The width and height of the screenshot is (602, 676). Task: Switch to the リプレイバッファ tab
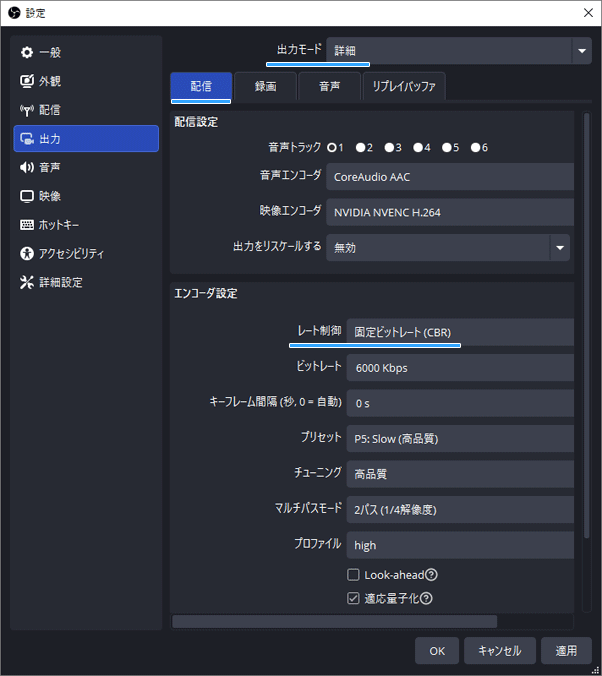tap(404, 86)
